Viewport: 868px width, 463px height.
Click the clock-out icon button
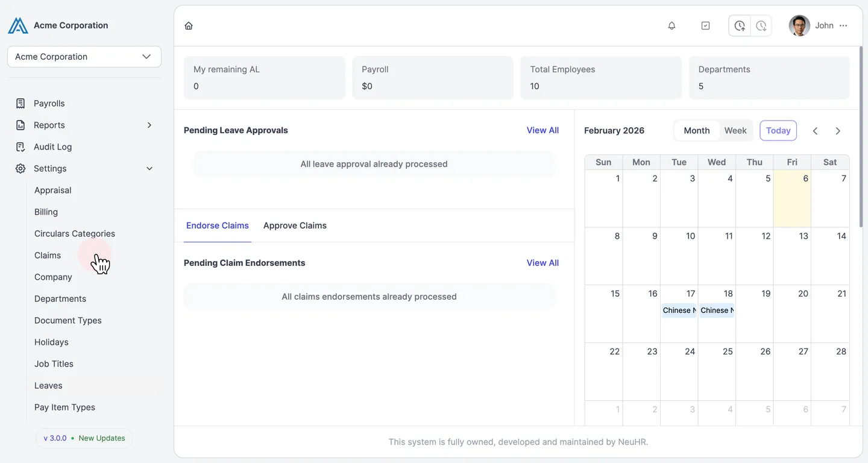(x=761, y=26)
